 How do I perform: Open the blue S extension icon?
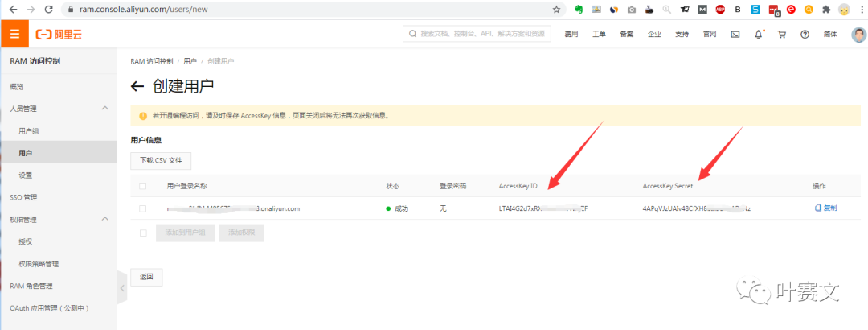click(755, 10)
